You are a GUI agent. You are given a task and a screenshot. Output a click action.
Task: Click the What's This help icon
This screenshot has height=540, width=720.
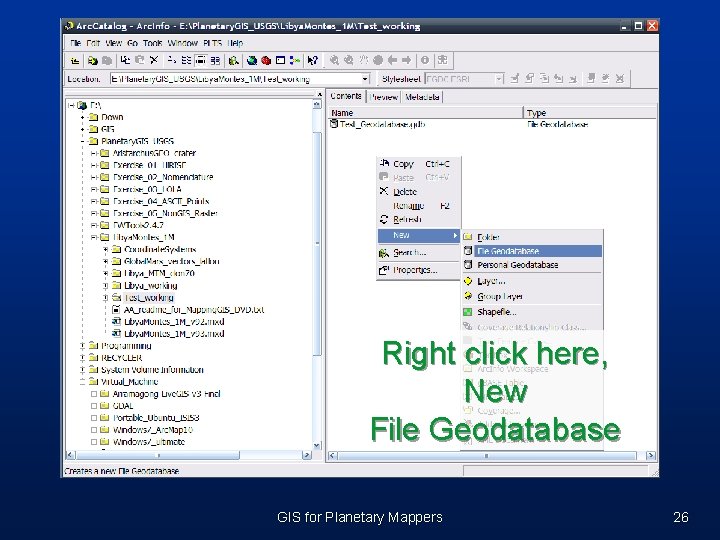coord(313,60)
